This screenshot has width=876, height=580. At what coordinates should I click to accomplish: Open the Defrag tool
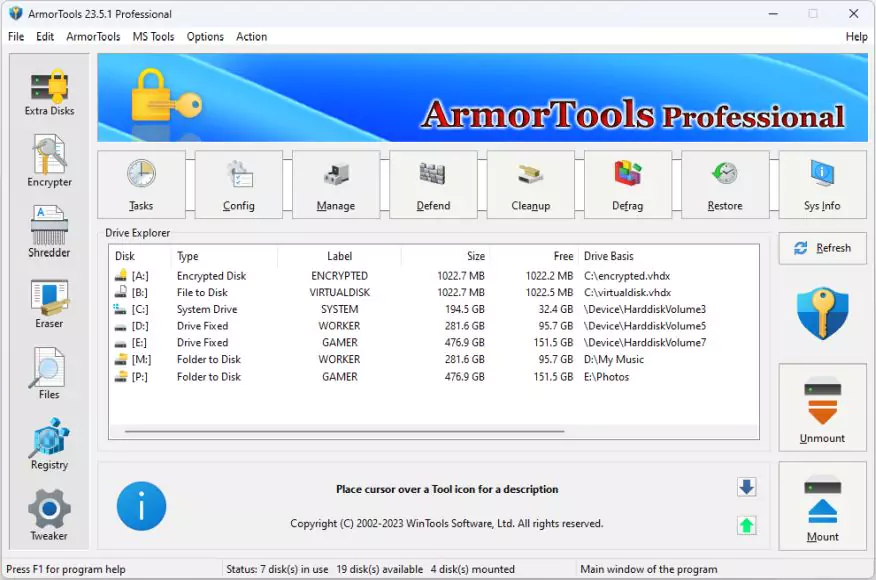tap(627, 184)
